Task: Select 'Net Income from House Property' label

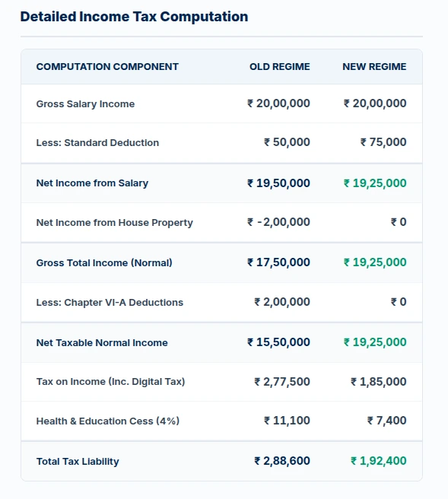Action: pos(115,222)
